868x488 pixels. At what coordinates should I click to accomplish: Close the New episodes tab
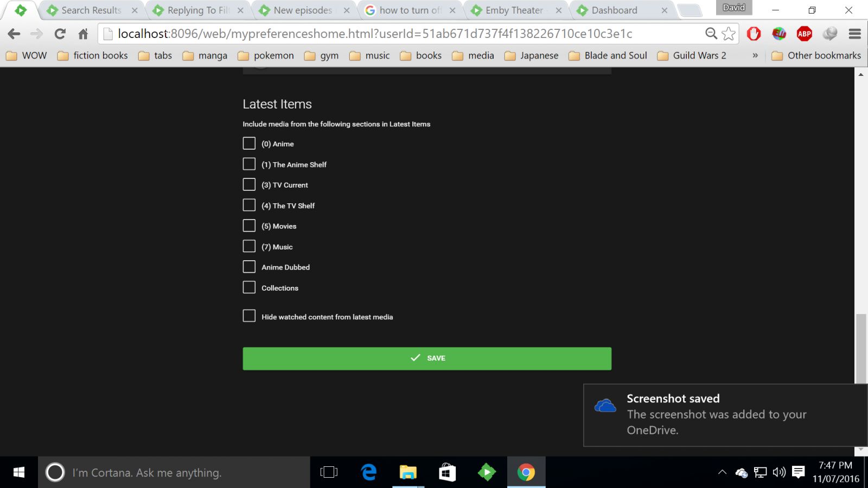[x=347, y=10]
